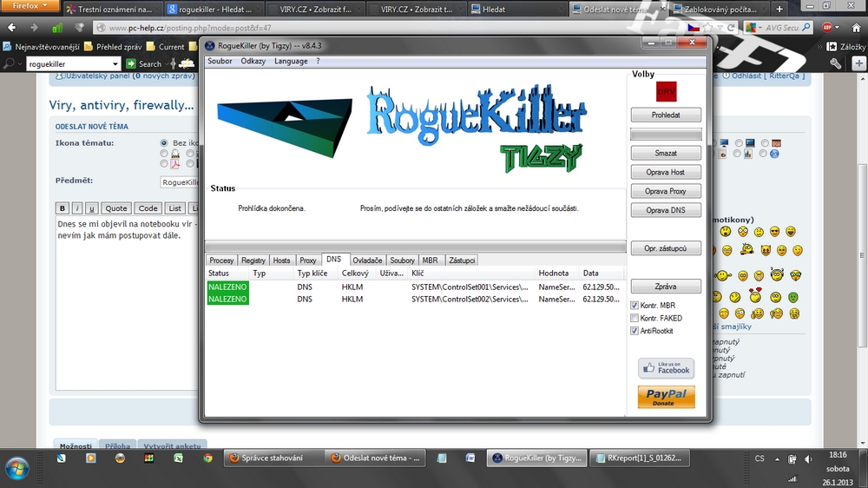868x488 pixels.
Task: Select the Bez ikony radio button
Action: click(x=164, y=143)
